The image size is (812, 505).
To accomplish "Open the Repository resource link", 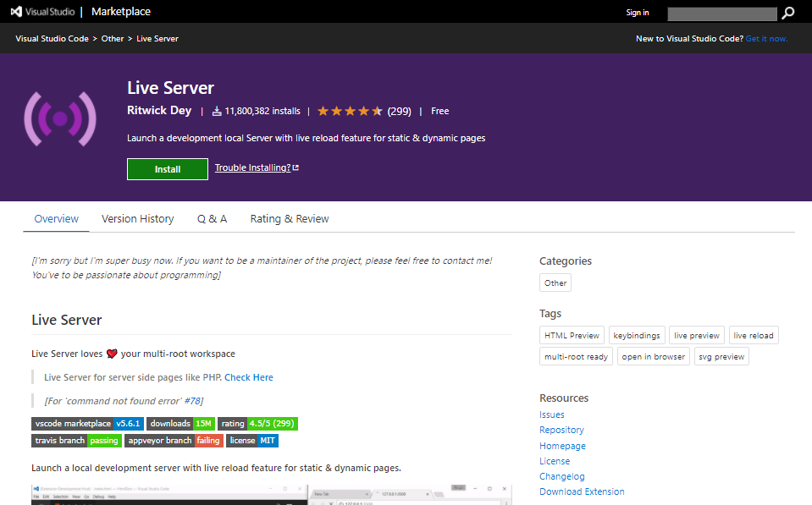I will tap(561, 430).
